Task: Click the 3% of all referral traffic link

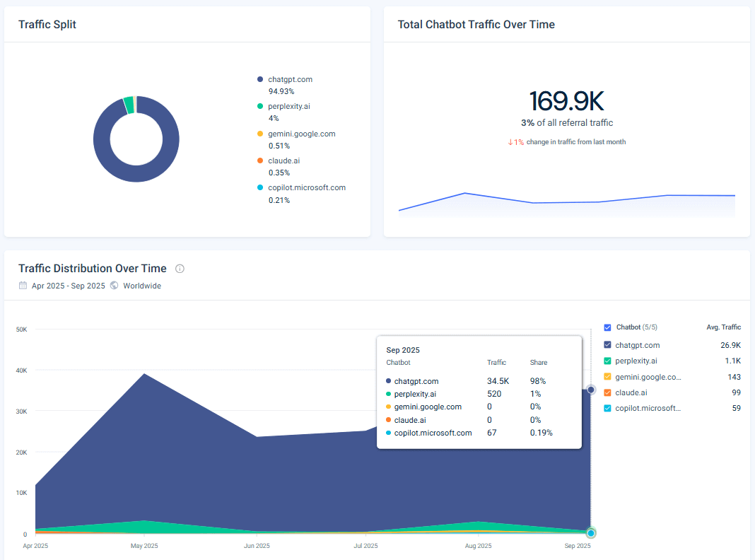Action: pos(567,122)
